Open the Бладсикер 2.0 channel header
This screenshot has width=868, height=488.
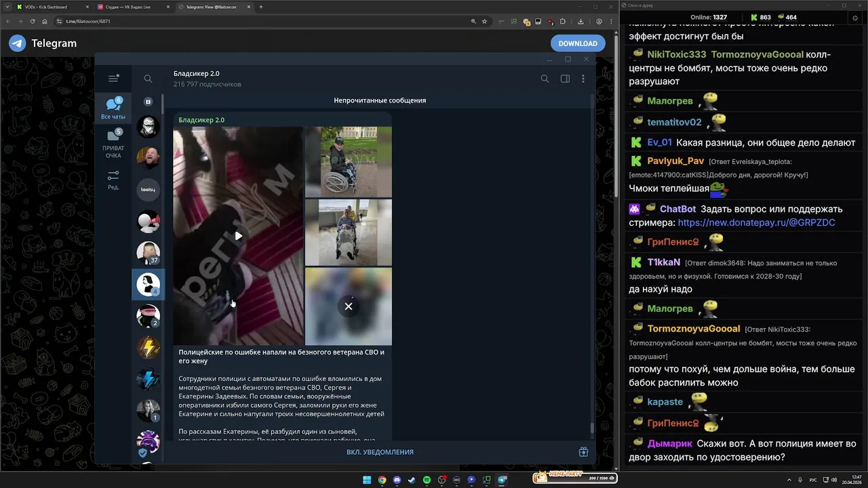208,79
